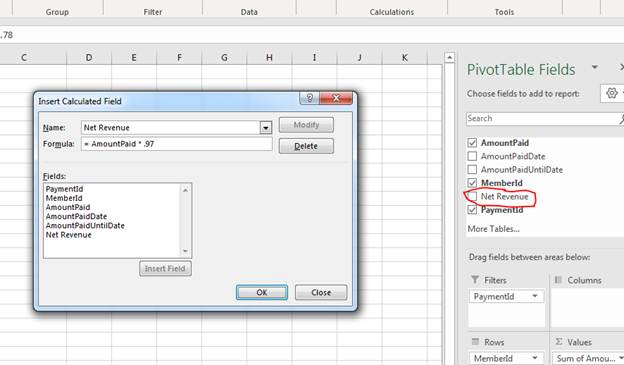Screen dimensions: 624x365
Task: Click worksheet vertical scrollbar up arrow
Action: point(449,58)
